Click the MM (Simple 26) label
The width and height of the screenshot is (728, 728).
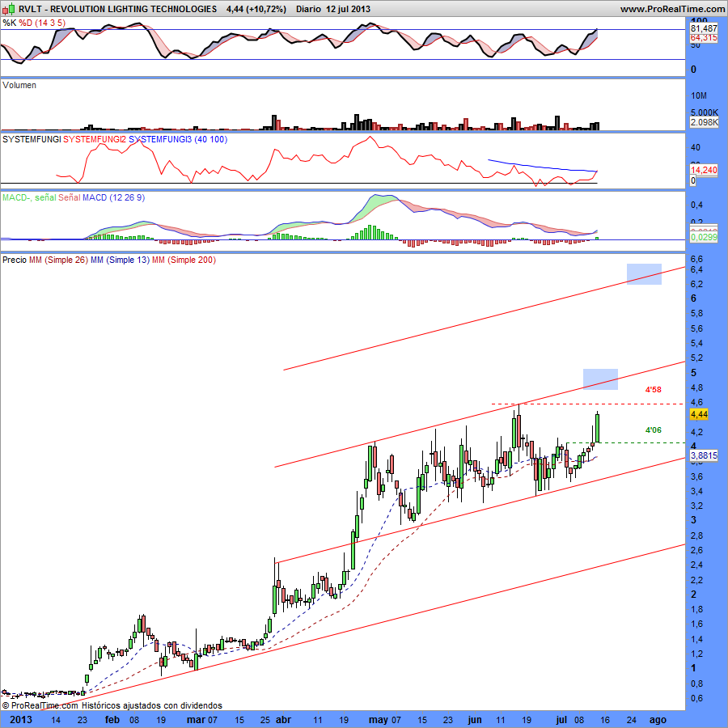[x=58, y=260]
